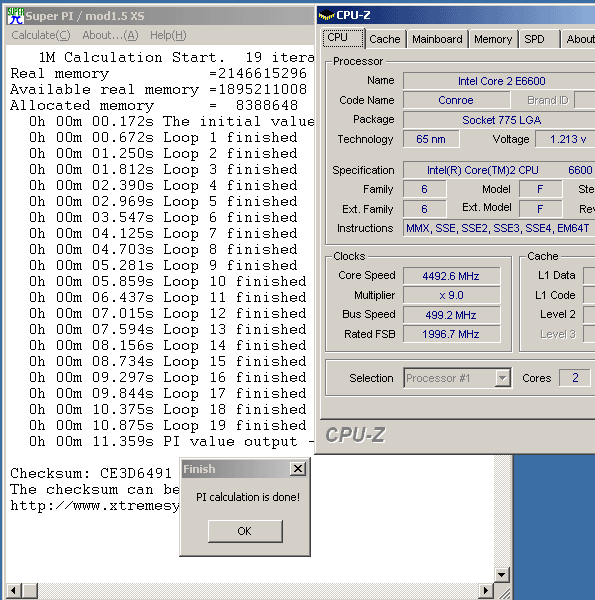Switch to the Cache tab in CPU-Z

tap(385, 39)
